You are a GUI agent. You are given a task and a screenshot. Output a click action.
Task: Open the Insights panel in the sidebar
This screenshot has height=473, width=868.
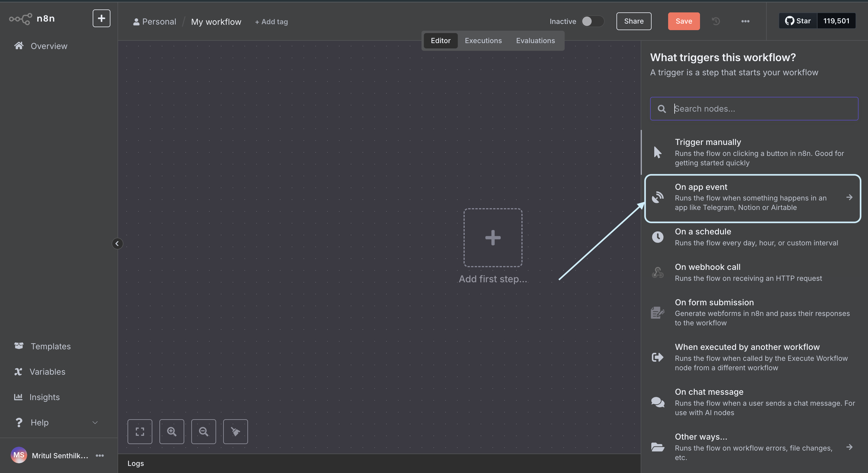tap(45, 397)
